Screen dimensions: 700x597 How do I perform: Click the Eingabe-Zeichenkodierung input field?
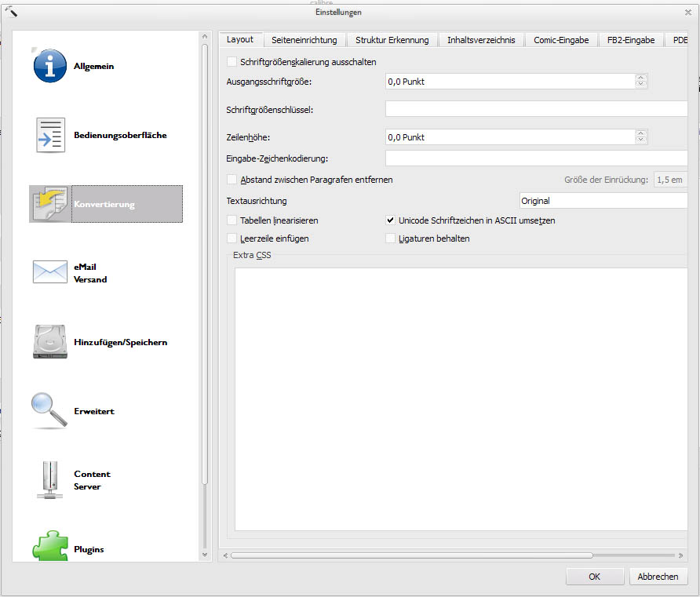(x=536, y=158)
